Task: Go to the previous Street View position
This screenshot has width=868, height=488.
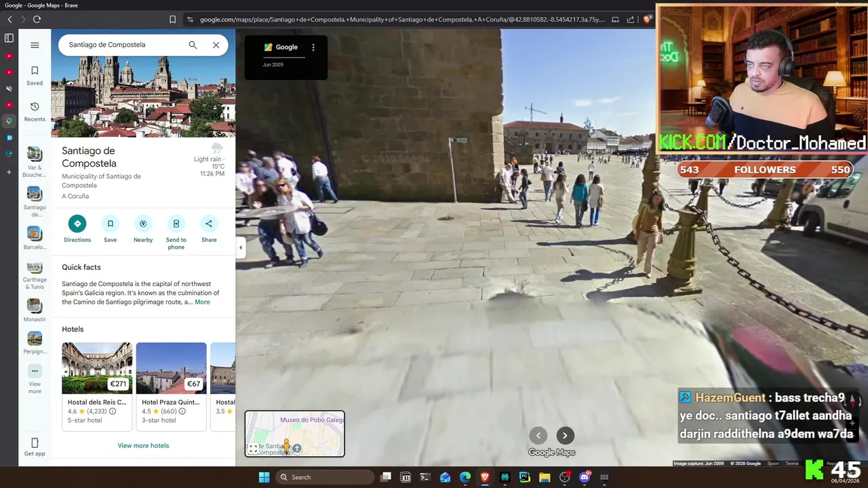Action: click(538, 436)
